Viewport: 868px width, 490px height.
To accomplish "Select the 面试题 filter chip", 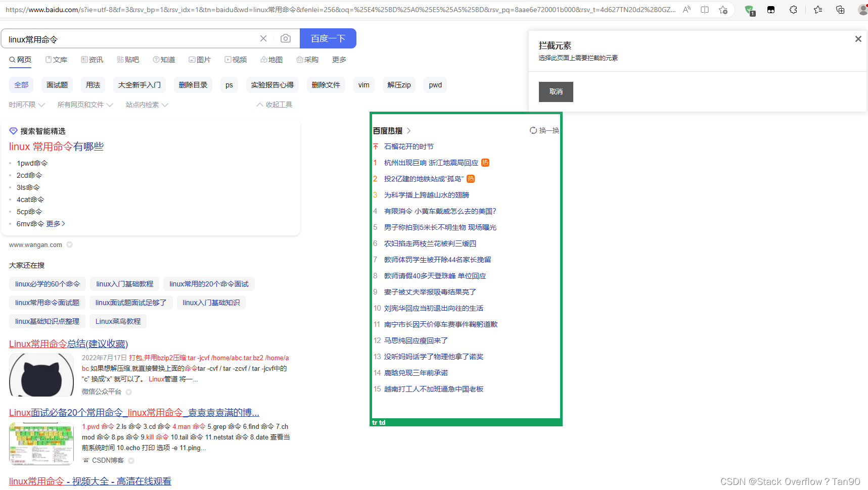I will 57,85.
